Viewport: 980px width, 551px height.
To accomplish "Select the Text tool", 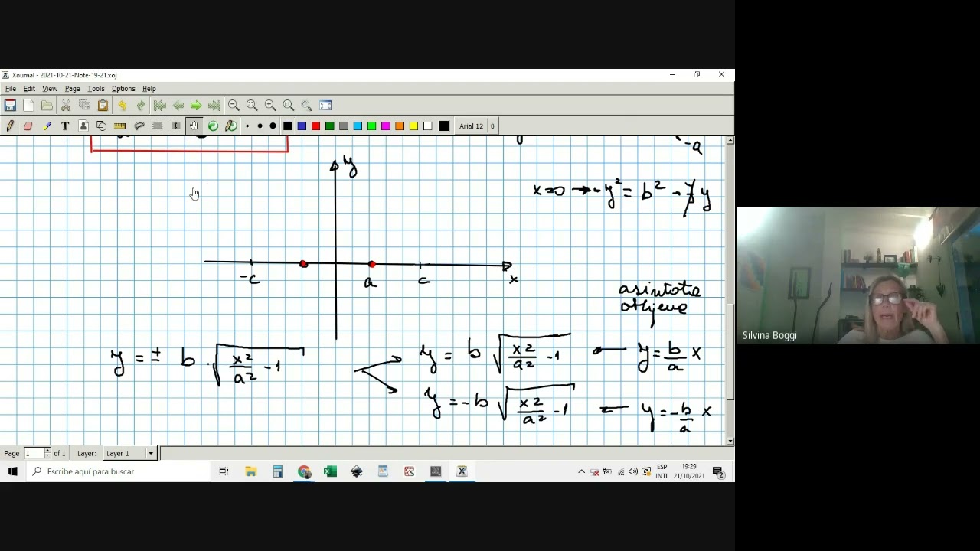I will click(x=65, y=126).
